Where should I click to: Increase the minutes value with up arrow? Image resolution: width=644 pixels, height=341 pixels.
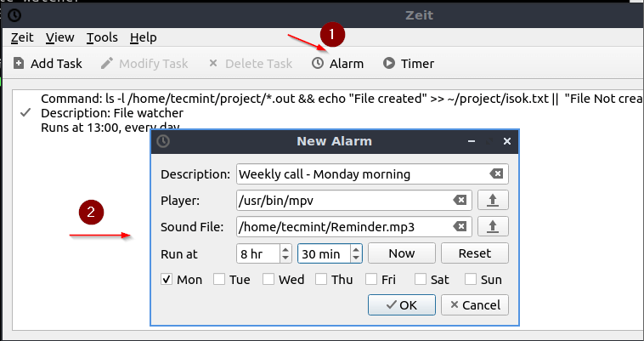(x=356, y=249)
